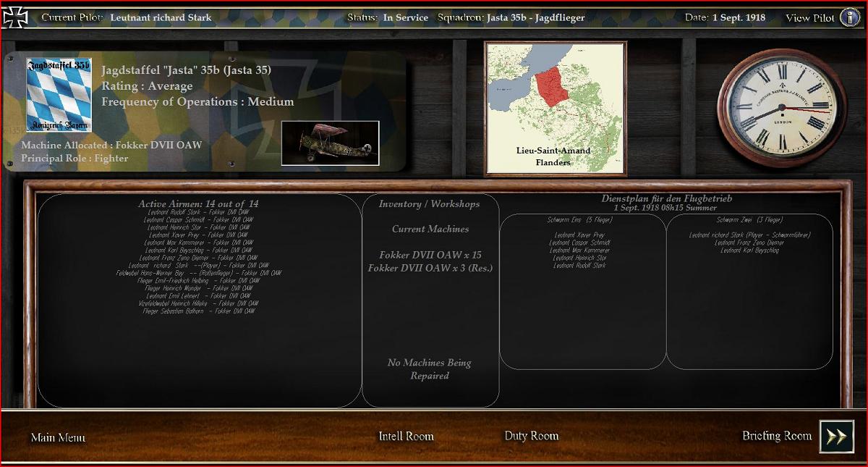Screen dimensions: 868x467
Task: Select Flieger Sebastian Bolhorn in airmen list
Action: click(x=198, y=311)
